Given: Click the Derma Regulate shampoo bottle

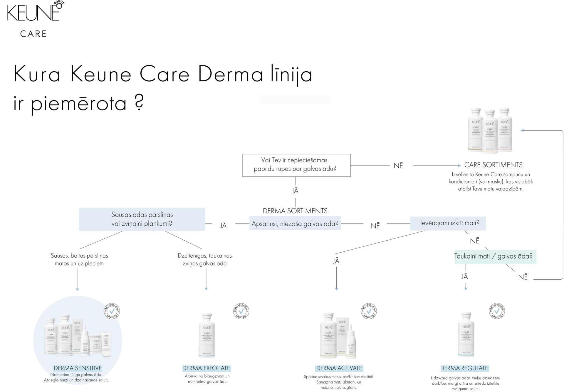Looking at the screenshot, I should pos(466,334).
